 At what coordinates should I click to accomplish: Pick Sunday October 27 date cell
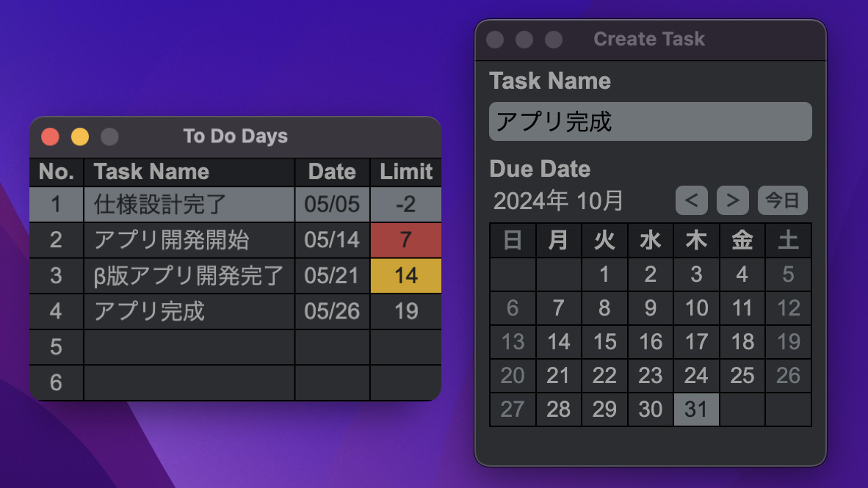pos(513,409)
